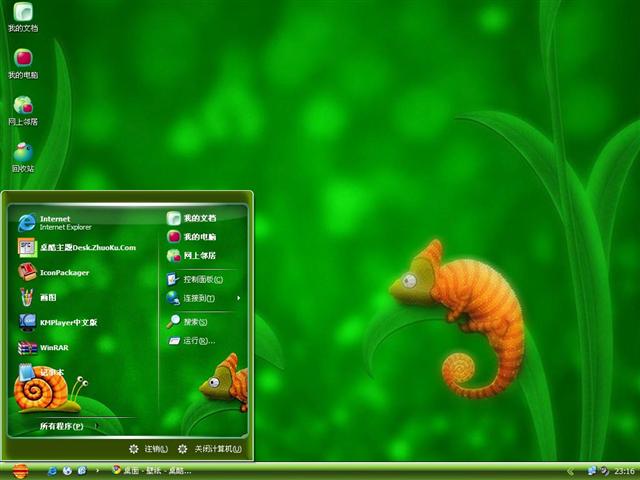Click 关闭计算机(U) shutdown button
This screenshot has height=480, width=640.
pos(210,449)
